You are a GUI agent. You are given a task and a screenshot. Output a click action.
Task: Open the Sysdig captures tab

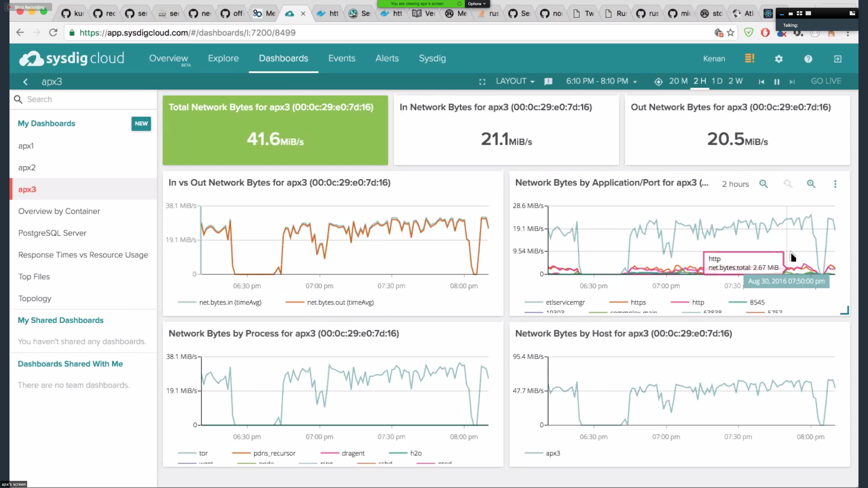tap(432, 58)
